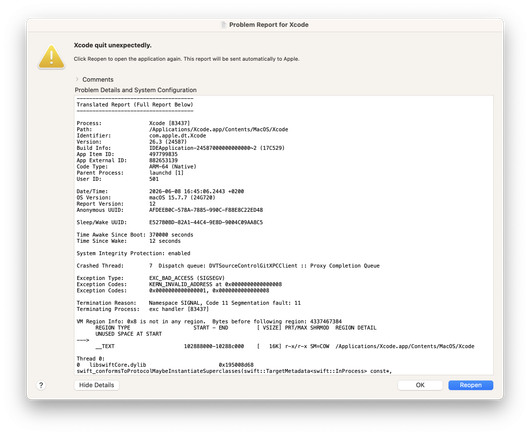
Task: Click the Identifier com.apple.dt.Xcode line
Action: (x=141, y=136)
